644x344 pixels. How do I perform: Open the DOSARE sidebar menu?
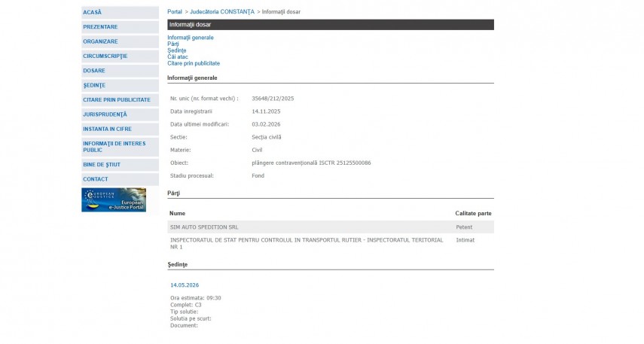coord(94,71)
